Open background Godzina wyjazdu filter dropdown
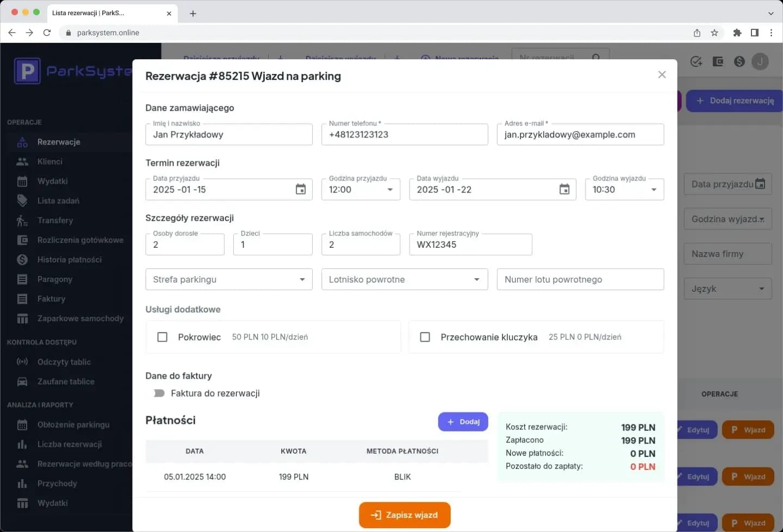Viewport: 783px width, 532px height. pyautogui.click(x=728, y=219)
